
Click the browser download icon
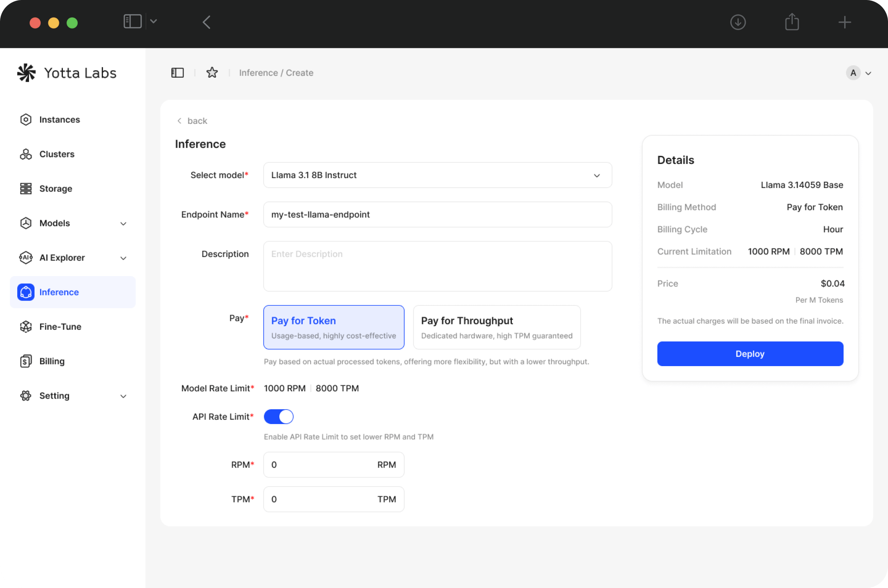point(737,22)
